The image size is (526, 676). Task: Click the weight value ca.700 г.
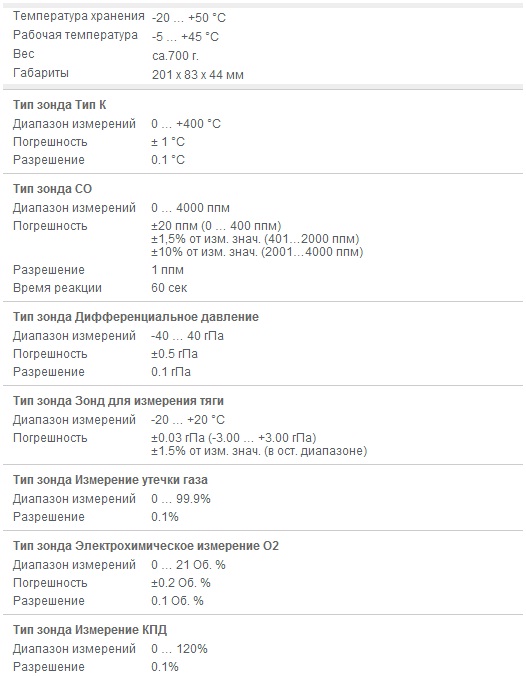(x=175, y=56)
